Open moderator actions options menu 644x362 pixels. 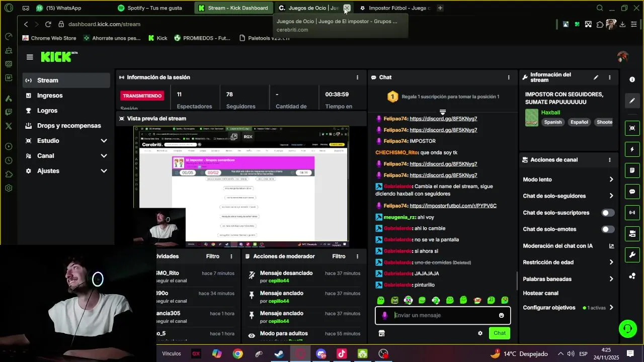[357, 256]
